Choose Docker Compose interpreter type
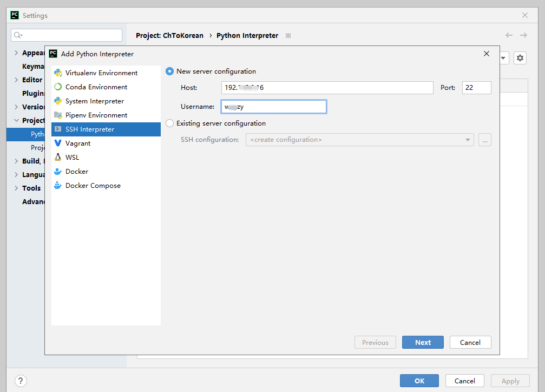This screenshot has width=545, height=392. coord(106,185)
